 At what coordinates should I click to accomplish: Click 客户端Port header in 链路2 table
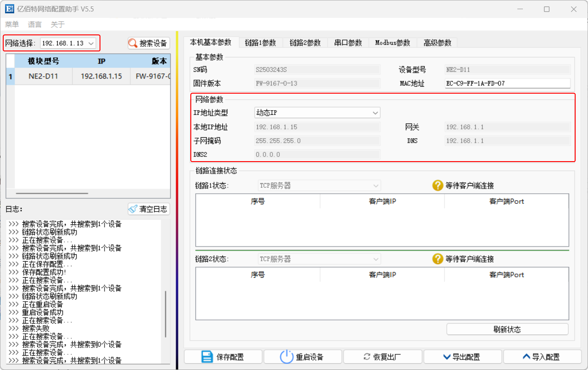point(506,275)
